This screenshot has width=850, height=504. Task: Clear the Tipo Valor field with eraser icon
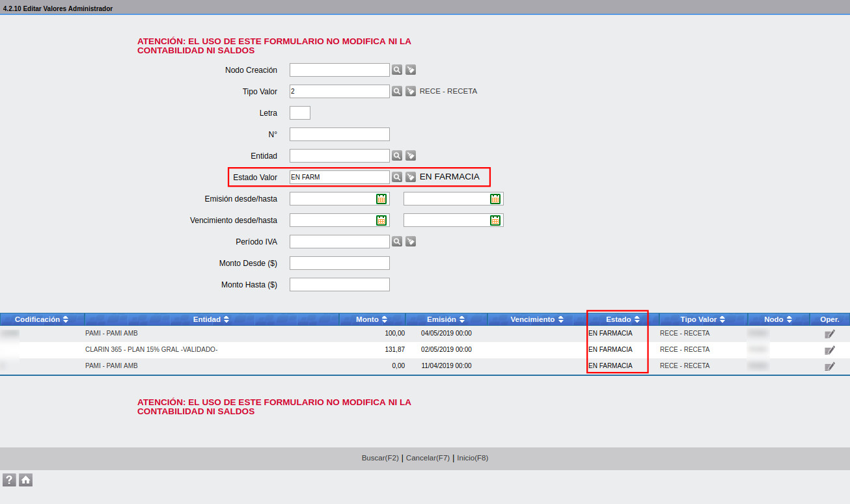point(411,92)
